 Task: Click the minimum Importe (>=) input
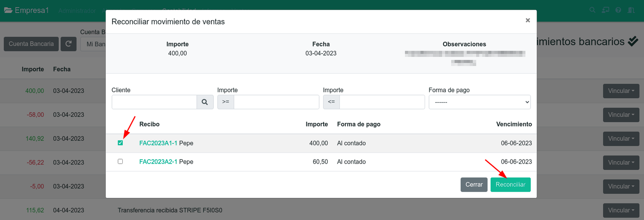click(x=277, y=102)
